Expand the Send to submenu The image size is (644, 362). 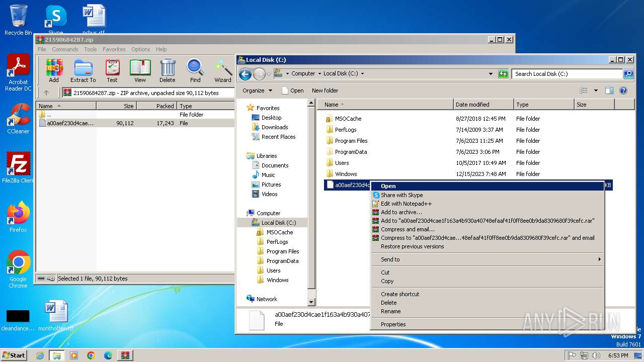pos(487,259)
